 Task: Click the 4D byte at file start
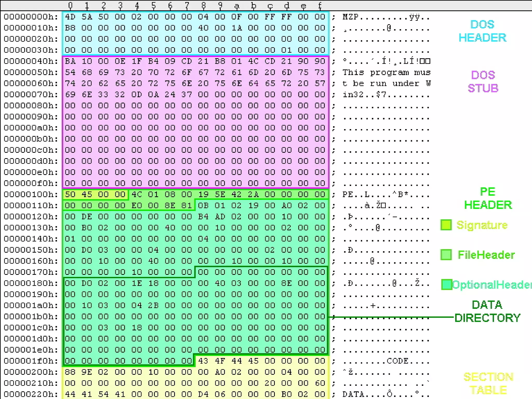pos(70,17)
